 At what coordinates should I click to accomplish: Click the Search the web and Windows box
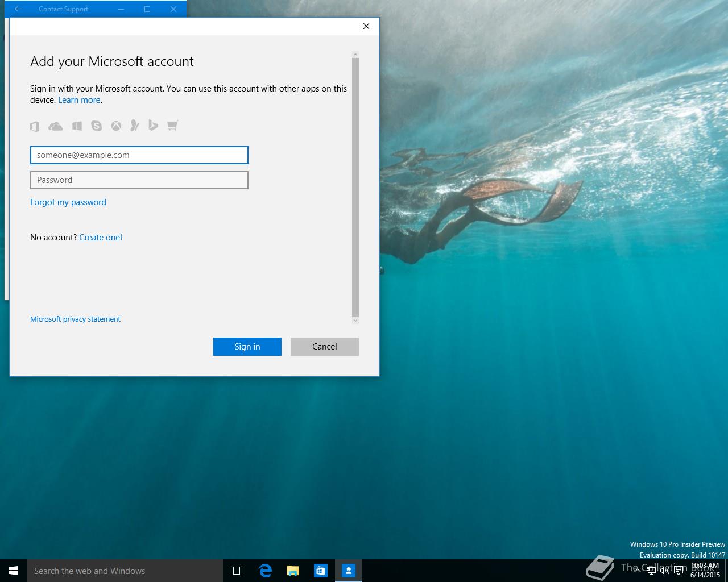125,571
